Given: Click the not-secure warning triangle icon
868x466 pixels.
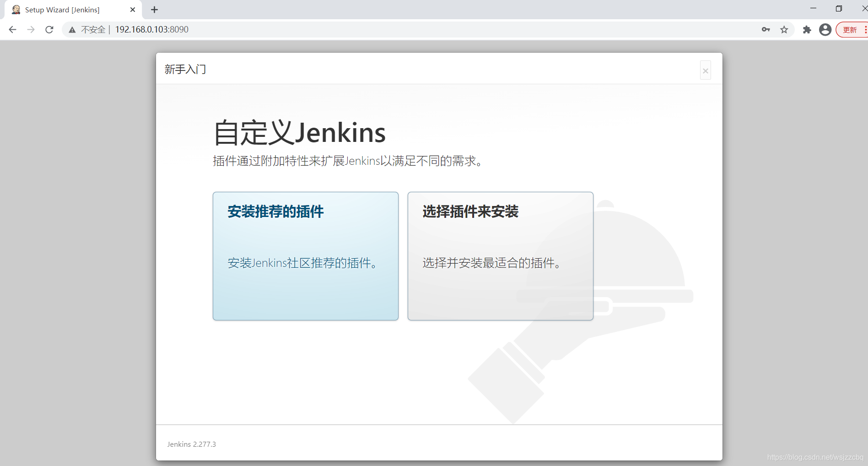Looking at the screenshot, I should [x=72, y=30].
